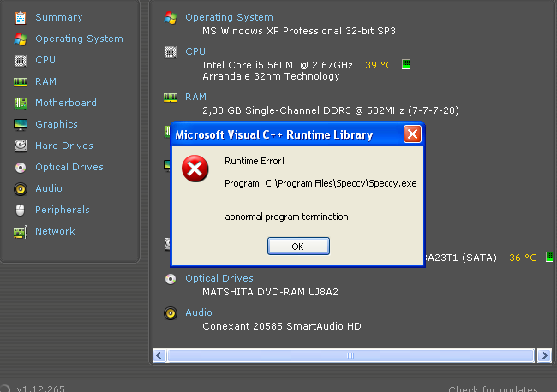This screenshot has width=557, height=392.
Task: Click the Network card icon in sidebar
Action: point(21,232)
